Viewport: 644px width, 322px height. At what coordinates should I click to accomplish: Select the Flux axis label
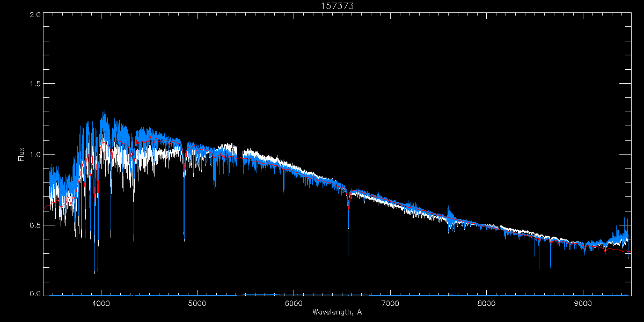point(21,153)
